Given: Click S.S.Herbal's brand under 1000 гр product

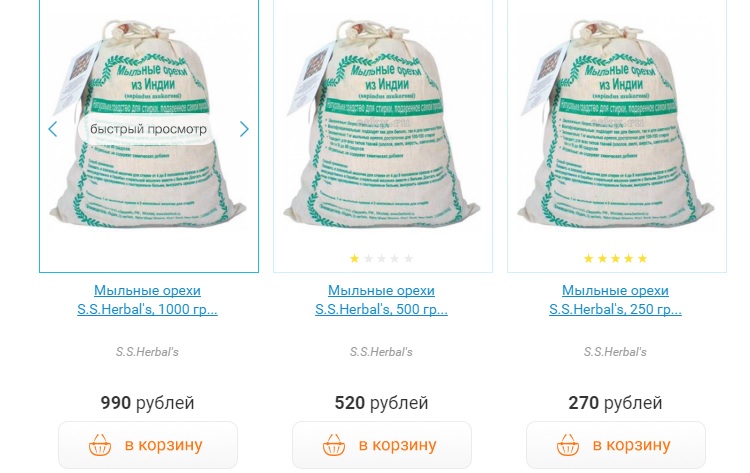Looking at the screenshot, I should point(147,352).
